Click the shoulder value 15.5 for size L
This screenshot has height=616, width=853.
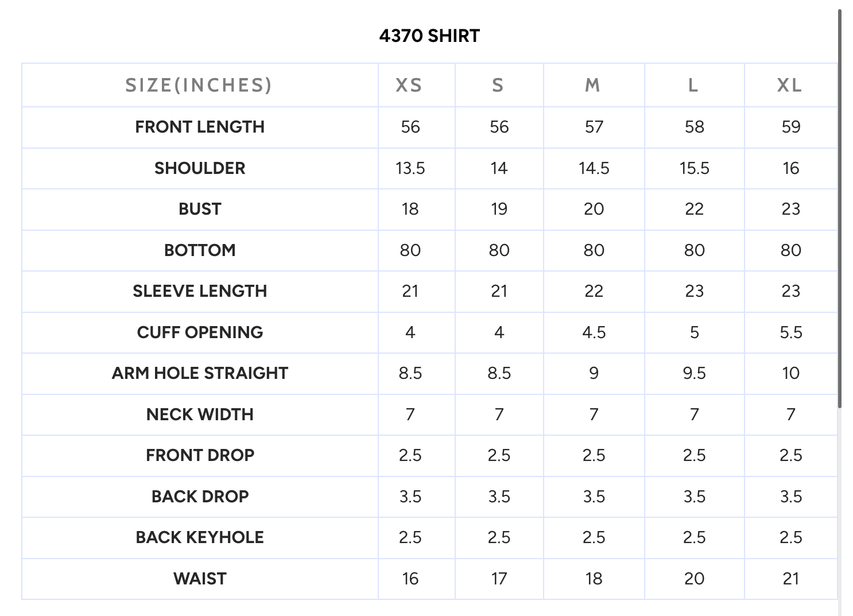(x=694, y=168)
